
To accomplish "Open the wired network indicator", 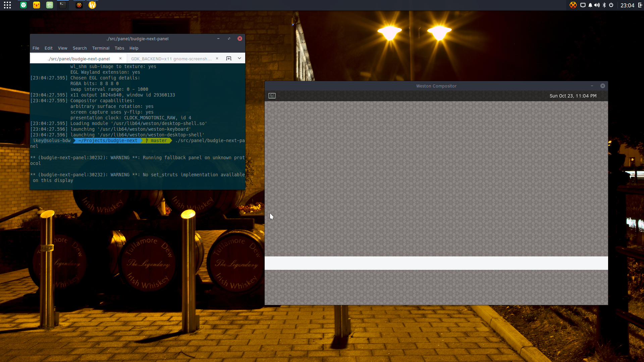I will pos(583,5).
